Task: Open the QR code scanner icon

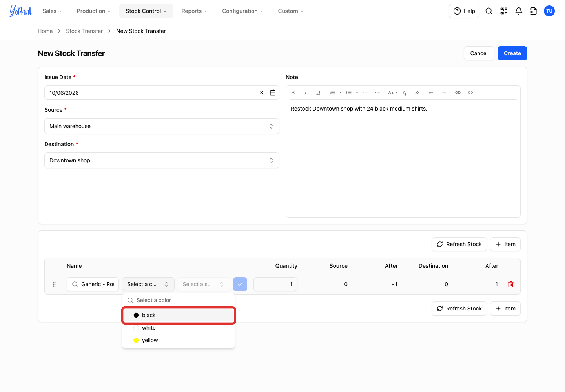Action: [504, 11]
